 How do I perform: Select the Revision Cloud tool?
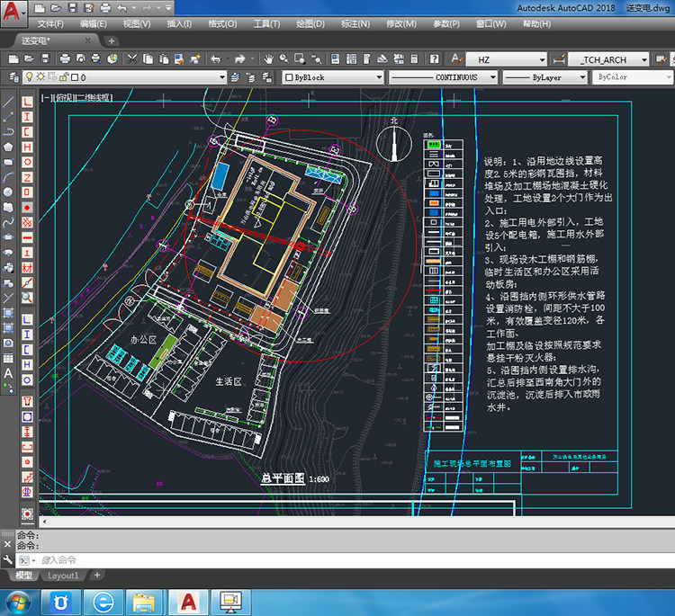coord(8,208)
